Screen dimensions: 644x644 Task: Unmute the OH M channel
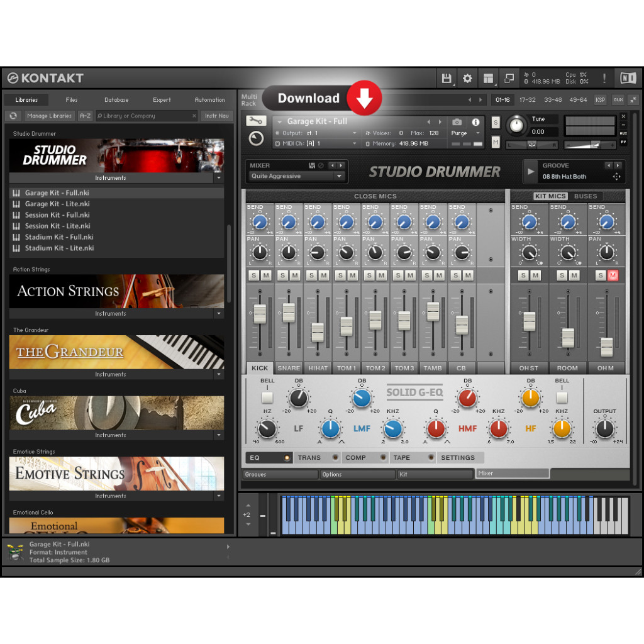613,275
